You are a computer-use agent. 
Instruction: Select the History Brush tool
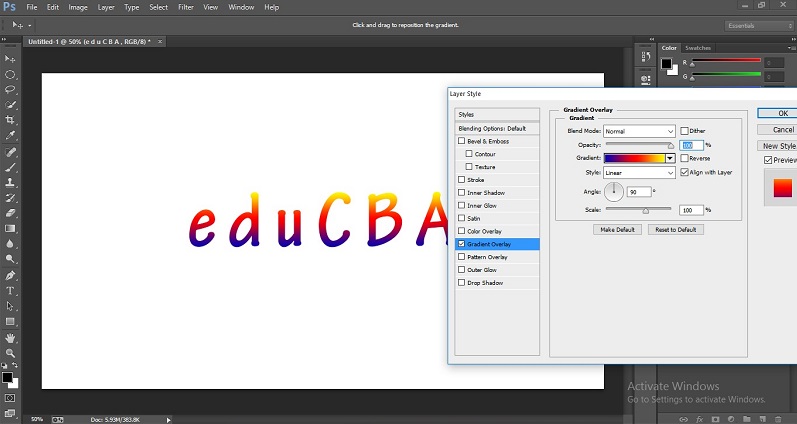coord(10,198)
